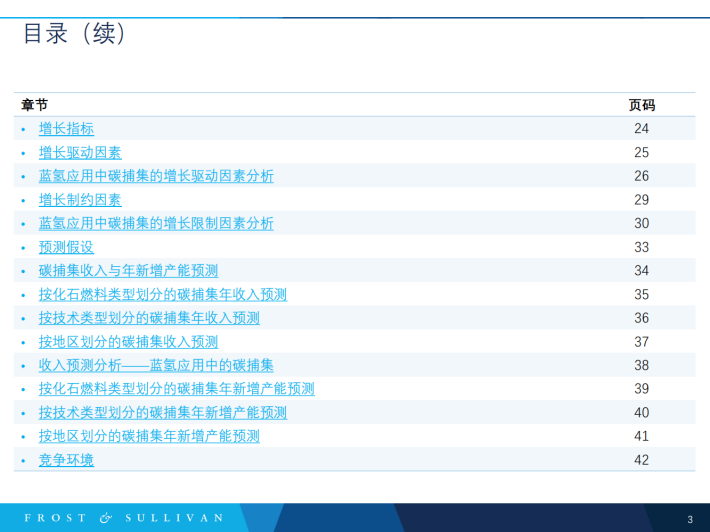The height and width of the screenshot is (532, 710).
Task: Go to 按地区划分的碳捕集年新增产能预测
Action: point(149,436)
